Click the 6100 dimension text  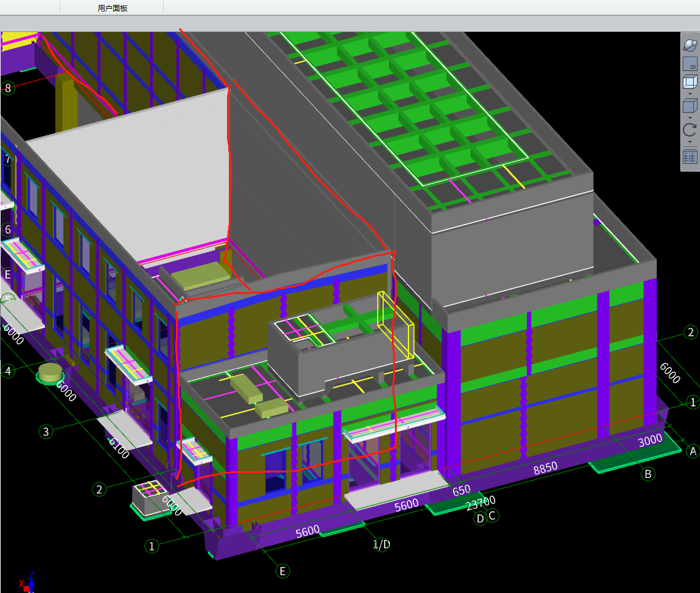pyautogui.click(x=119, y=448)
